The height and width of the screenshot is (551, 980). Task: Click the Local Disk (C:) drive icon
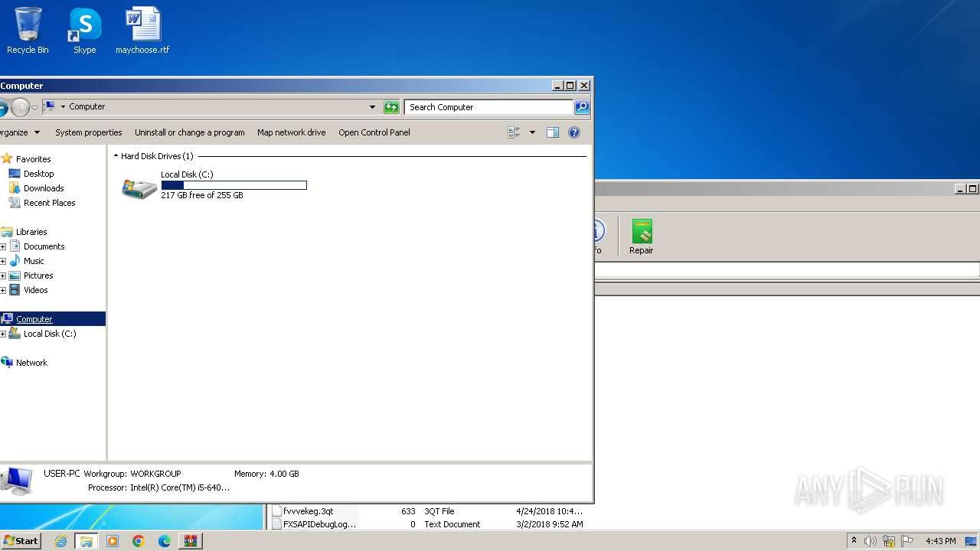(x=139, y=187)
